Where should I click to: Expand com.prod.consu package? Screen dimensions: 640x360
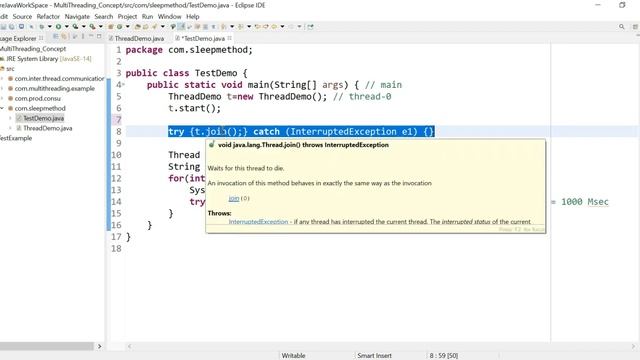(2, 98)
